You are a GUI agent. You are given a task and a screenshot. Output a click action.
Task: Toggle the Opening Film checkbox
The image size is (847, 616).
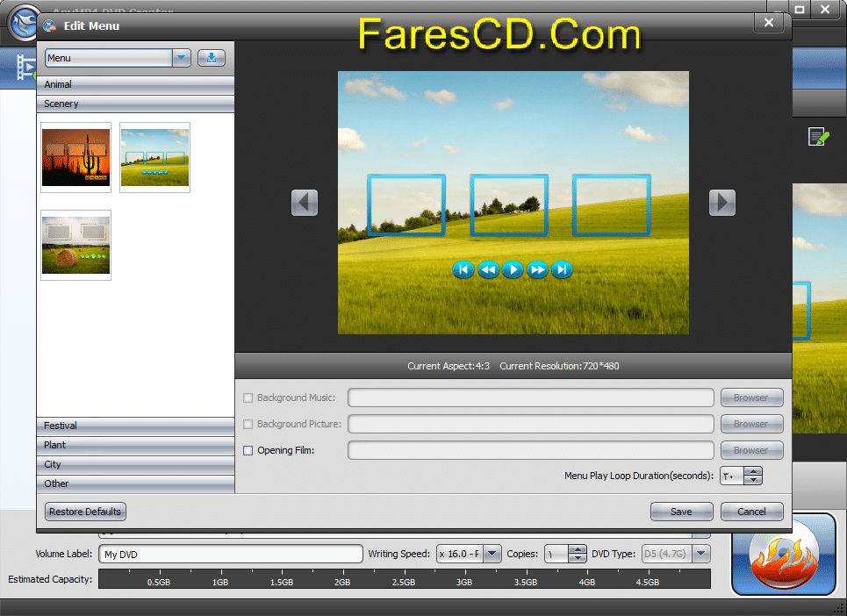pyautogui.click(x=248, y=450)
